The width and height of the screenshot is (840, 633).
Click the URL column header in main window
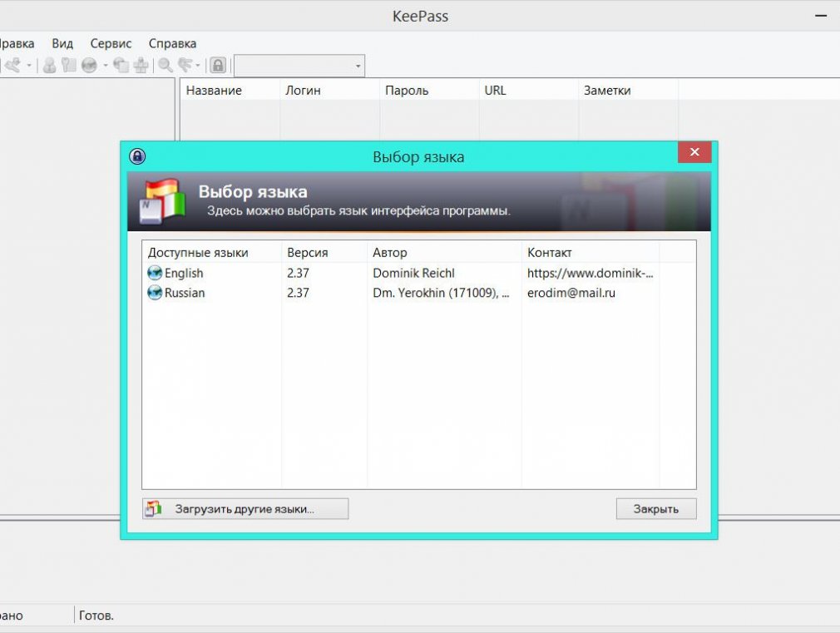click(529, 90)
